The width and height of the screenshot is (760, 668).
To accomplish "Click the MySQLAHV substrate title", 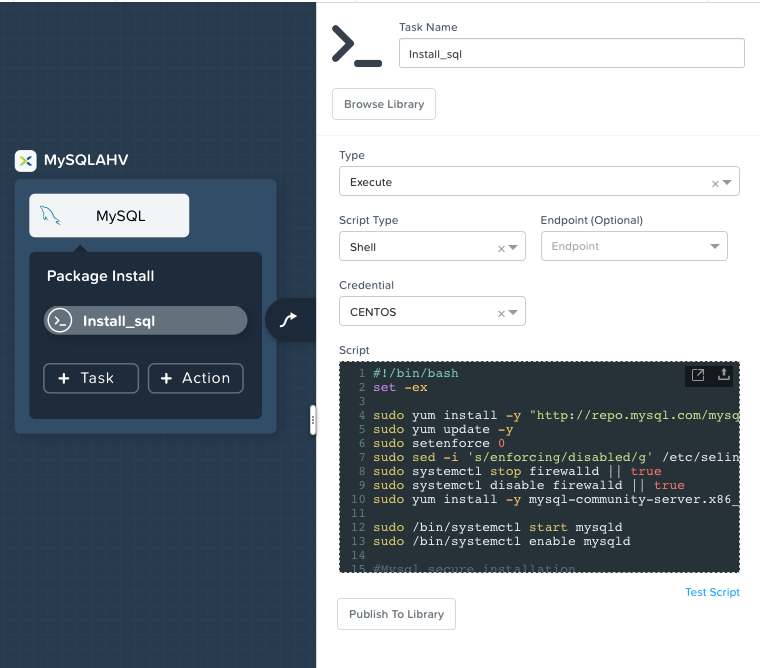I will tap(86, 160).
